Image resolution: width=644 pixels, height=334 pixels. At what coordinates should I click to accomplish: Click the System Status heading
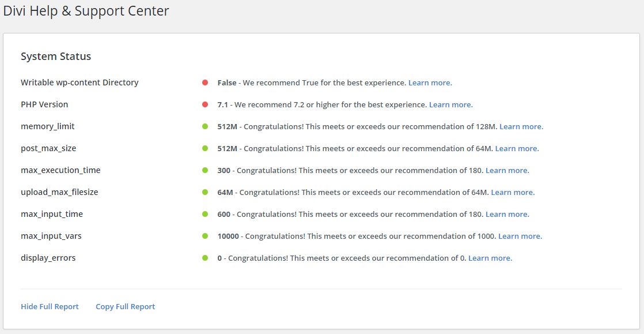(x=56, y=57)
